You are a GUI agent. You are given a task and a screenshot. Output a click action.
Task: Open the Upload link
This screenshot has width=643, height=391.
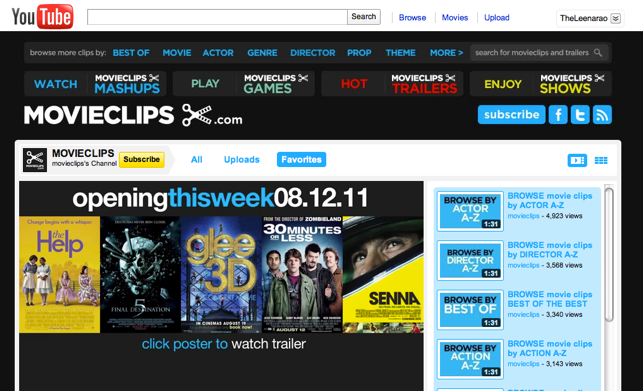pos(497,18)
